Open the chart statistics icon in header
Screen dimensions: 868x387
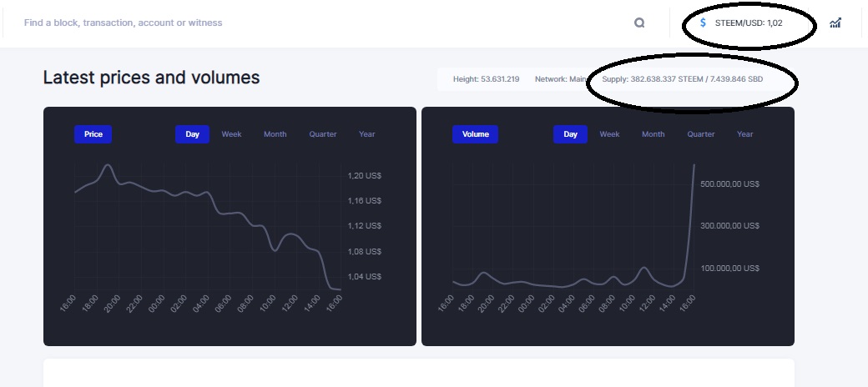click(835, 23)
